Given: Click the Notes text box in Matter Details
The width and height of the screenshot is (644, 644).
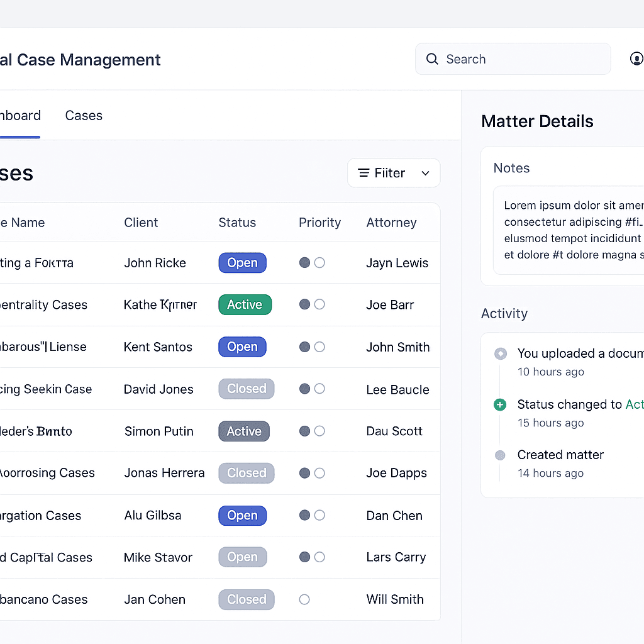Looking at the screenshot, I should coord(572,231).
